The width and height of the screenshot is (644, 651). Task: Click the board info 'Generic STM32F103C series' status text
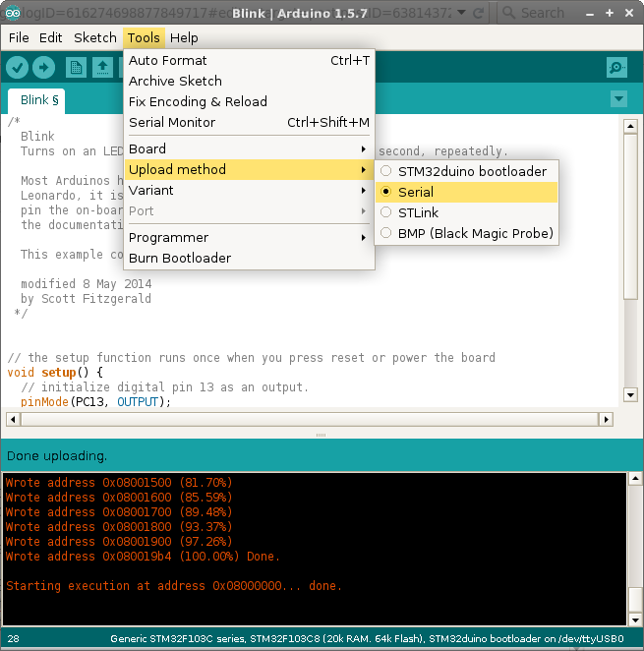(367, 638)
